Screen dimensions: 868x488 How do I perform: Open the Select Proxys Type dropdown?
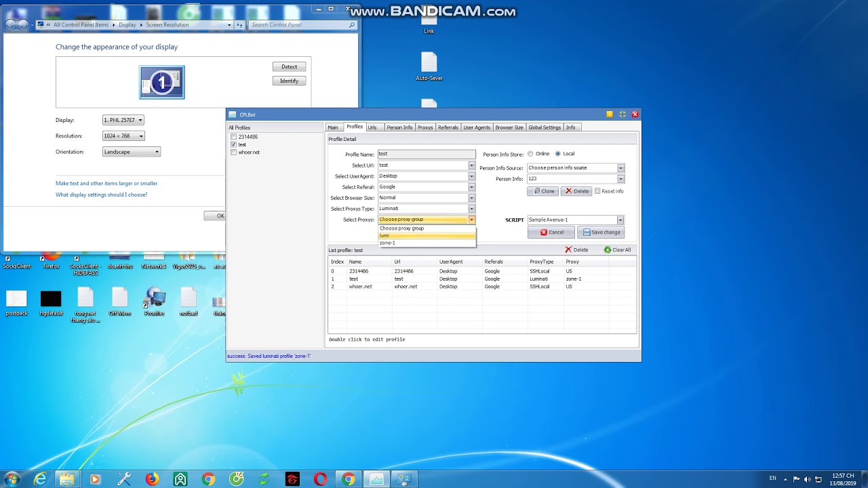[x=471, y=209]
